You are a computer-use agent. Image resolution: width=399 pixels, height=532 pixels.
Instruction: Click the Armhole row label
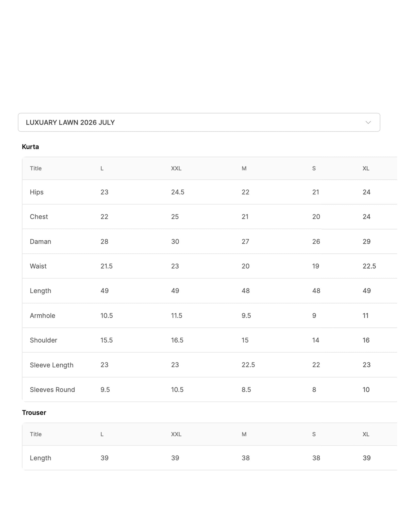click(43, 315)
